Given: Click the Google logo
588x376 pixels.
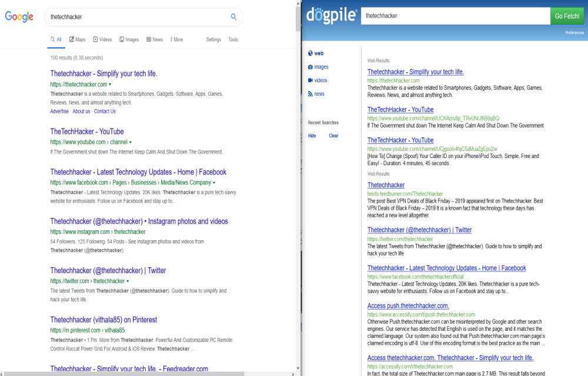Looking at the screenshot, I should [19, 17].
